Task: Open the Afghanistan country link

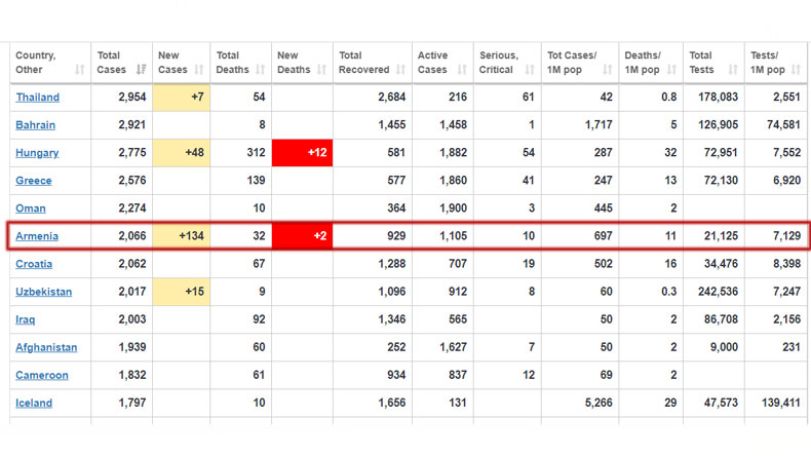Action: pyautogui.click(x=46, y=347)
